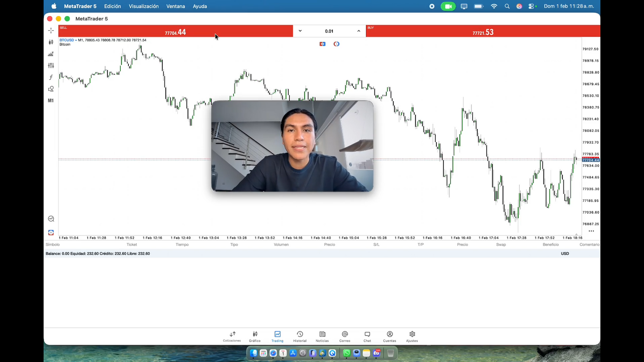Open the Visualización menu
This screenshot has height=362, width=644.
[x=144, y=6]
